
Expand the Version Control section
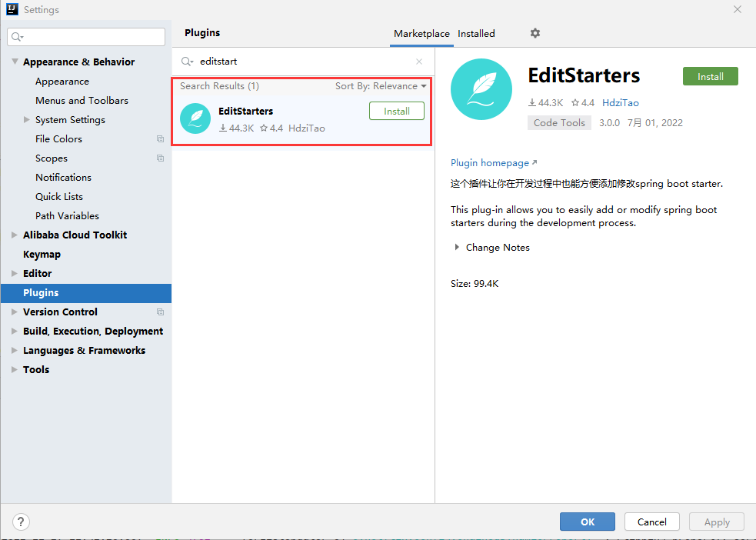[x=15, y=312]
